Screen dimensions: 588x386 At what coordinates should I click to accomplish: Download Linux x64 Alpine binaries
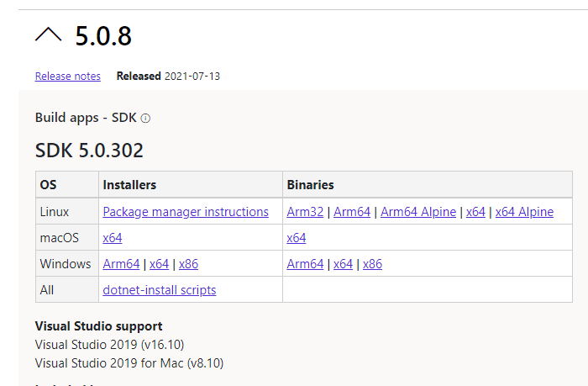click(x=524, y=212)
